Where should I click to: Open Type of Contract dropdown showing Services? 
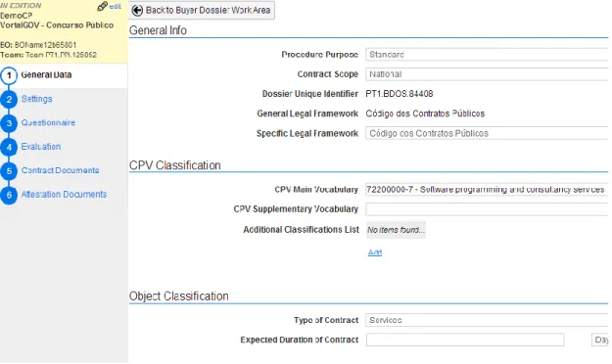pyautogui.click(x=487, y=320)
